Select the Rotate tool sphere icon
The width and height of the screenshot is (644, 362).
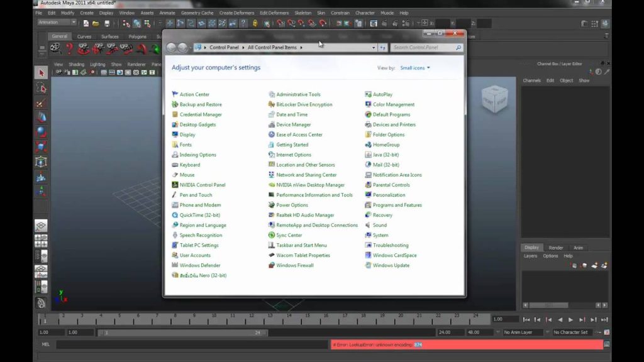point(41,132)
